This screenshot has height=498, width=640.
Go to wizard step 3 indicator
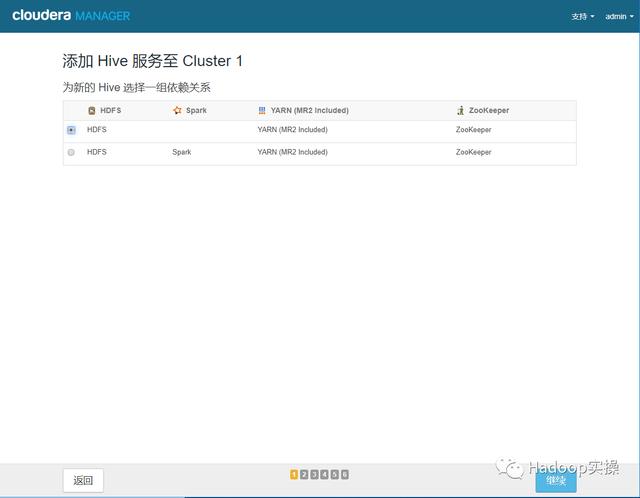314,474
